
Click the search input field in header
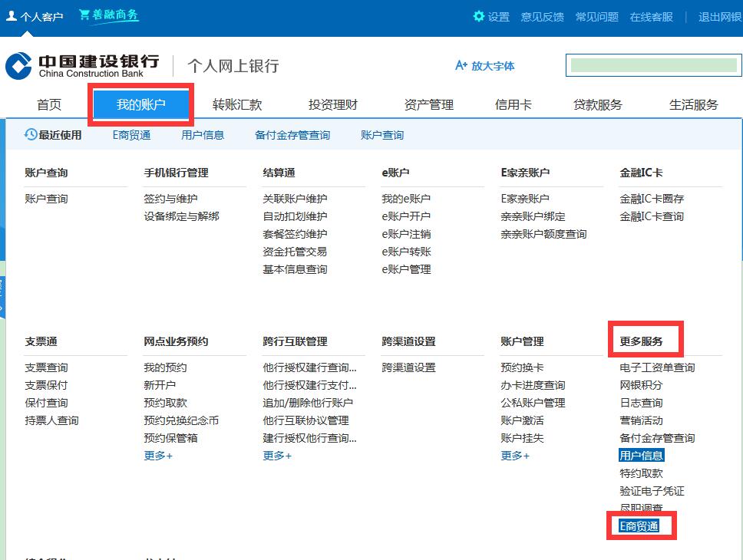[653, 65]
